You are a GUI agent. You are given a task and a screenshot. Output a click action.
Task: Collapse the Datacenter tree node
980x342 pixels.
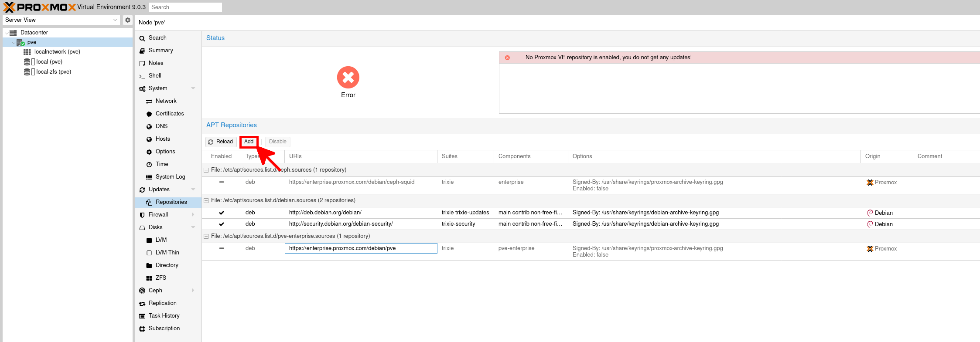pos(6,33)
